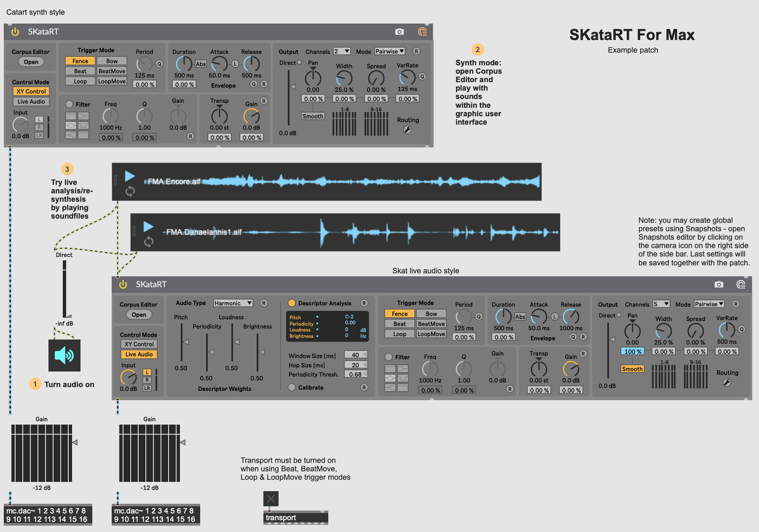The width and height of the screenshot is (759, 532).
Task: Click the bottom SKataRT logo icon
Action: (741, 284)
